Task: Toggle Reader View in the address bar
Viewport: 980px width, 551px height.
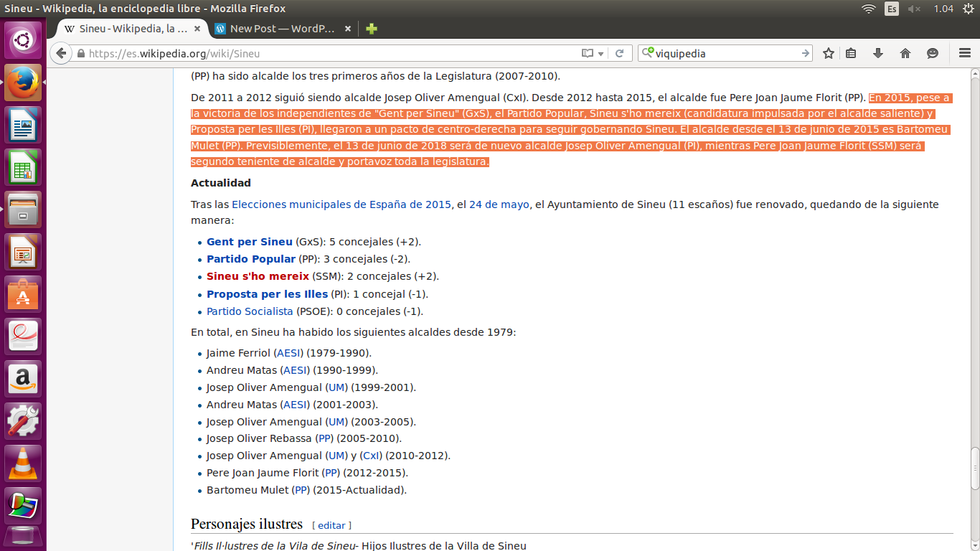Action: (x=588, y=53)
